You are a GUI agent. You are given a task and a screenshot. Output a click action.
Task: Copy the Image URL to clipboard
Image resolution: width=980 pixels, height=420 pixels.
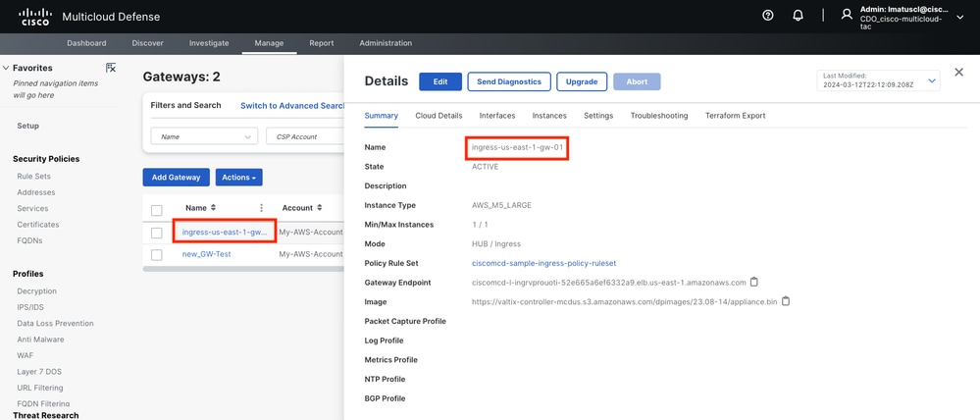(x=786, y=301)
